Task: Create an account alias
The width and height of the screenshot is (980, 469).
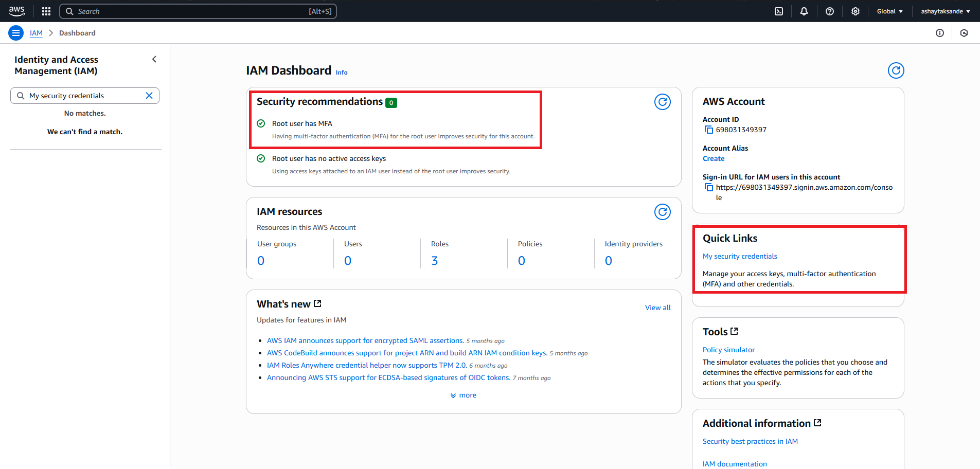Action: [714, 158]
